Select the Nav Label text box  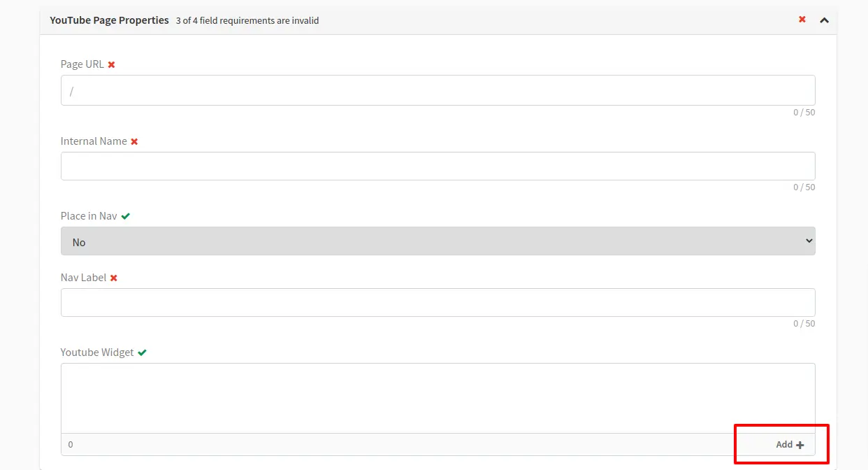click(x=437, y=302)
